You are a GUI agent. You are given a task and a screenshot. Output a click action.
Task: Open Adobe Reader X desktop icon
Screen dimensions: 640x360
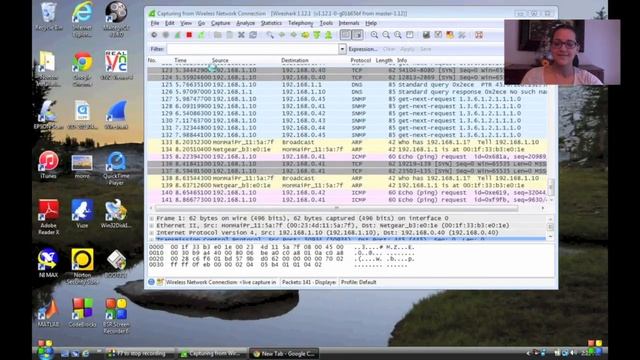tap(49, 217)
